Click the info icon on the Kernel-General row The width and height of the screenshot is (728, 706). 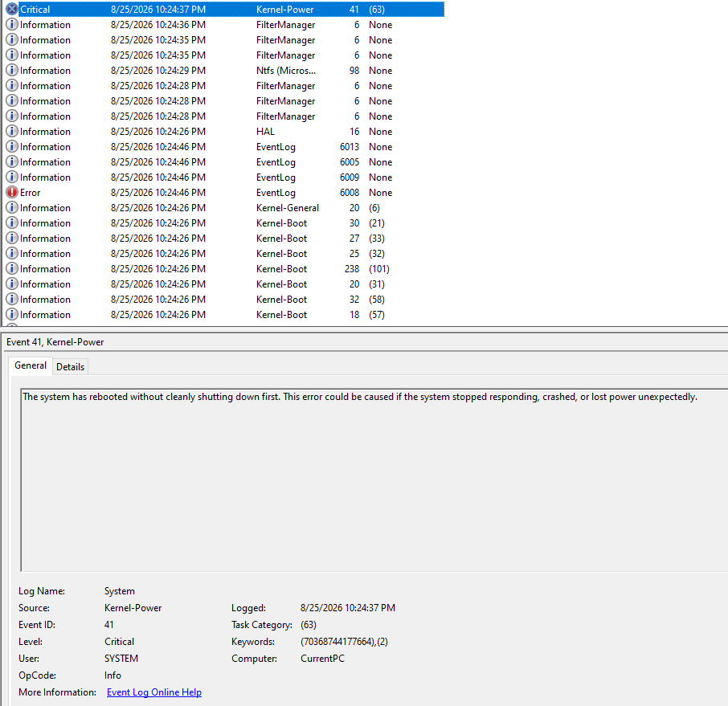pos(11,207)
